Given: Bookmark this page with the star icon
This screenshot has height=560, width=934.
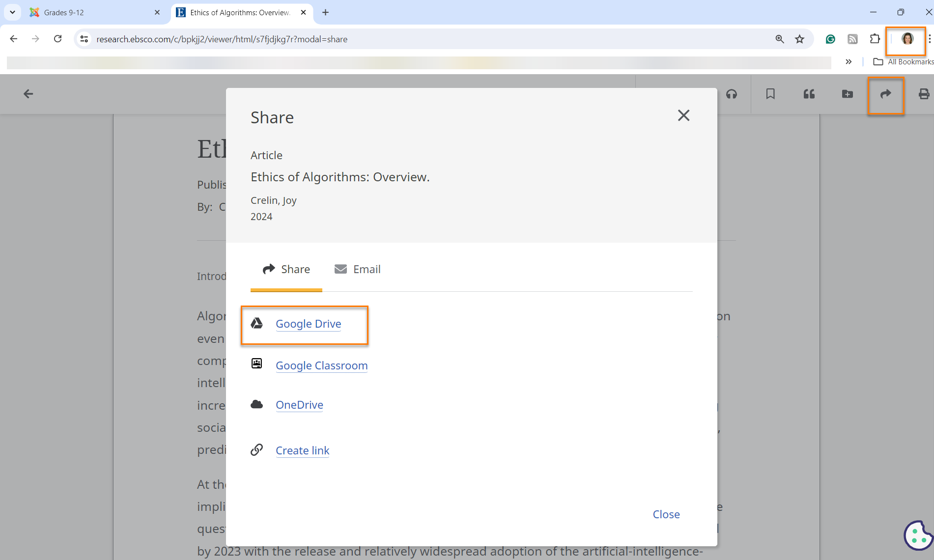Looking at the screenshot, I should coord(800,39).
